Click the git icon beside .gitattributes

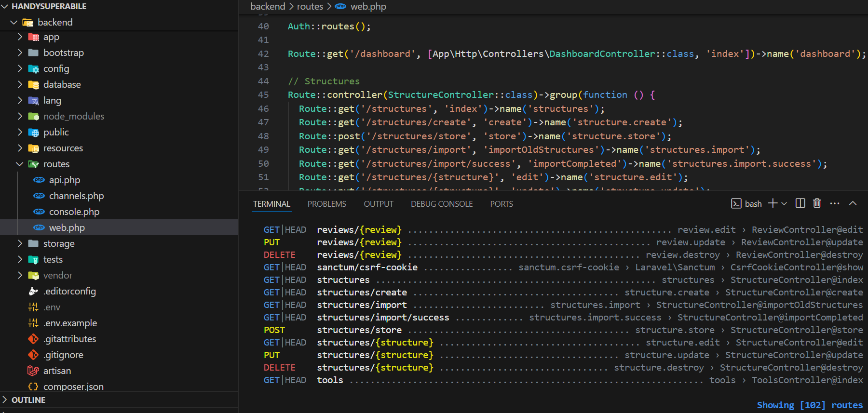33,339
